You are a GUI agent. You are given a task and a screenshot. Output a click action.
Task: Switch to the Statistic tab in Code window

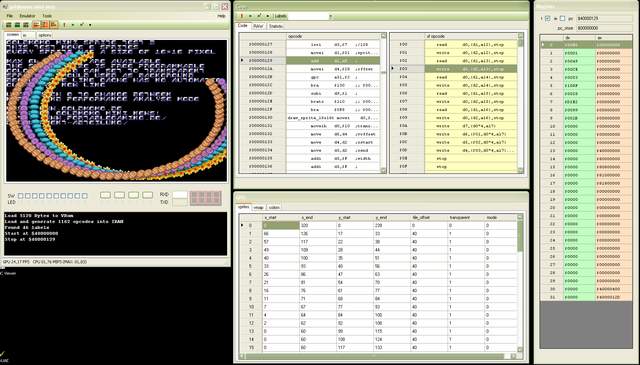(x=276, y=26)
